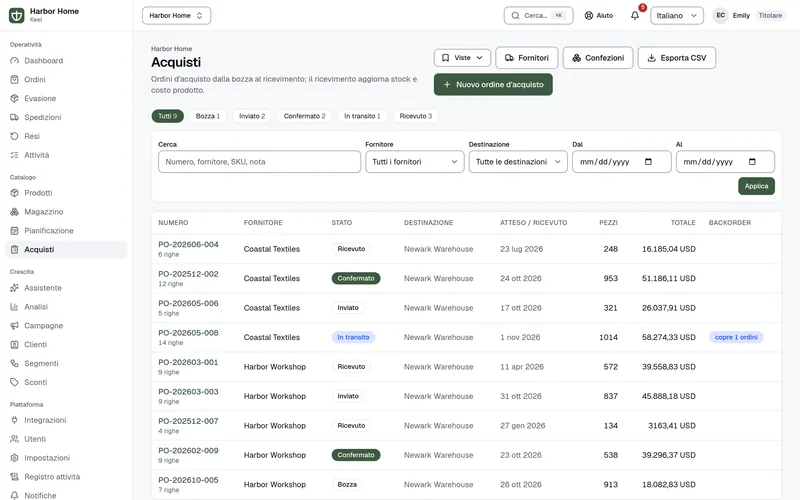Click the 3.163,41 USD total
The width and height of the screenshot is (800, 500).
tap(671, 426)
